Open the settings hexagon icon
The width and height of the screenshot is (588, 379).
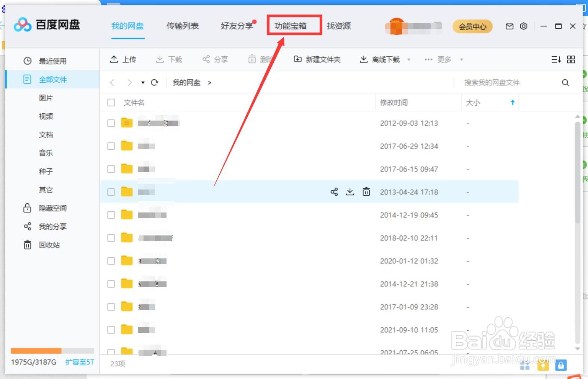[524, 26]
